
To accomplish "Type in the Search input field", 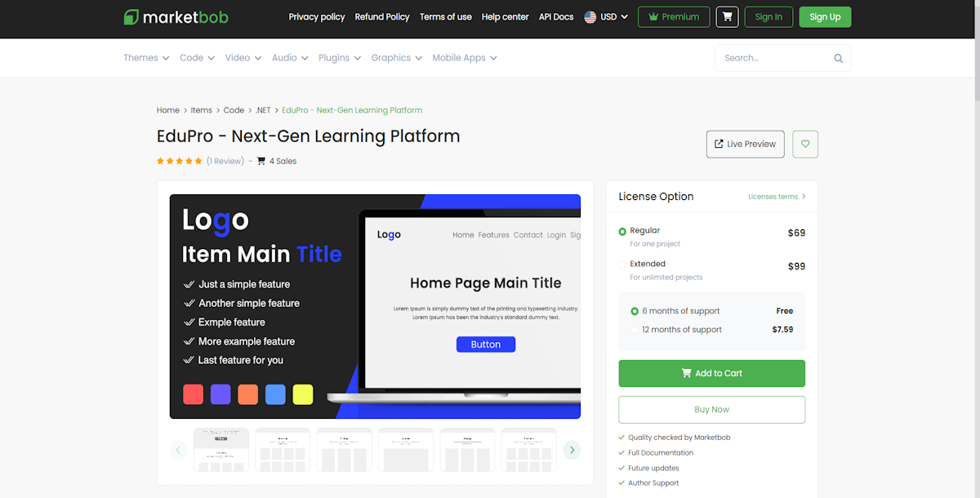I will 772,59.
